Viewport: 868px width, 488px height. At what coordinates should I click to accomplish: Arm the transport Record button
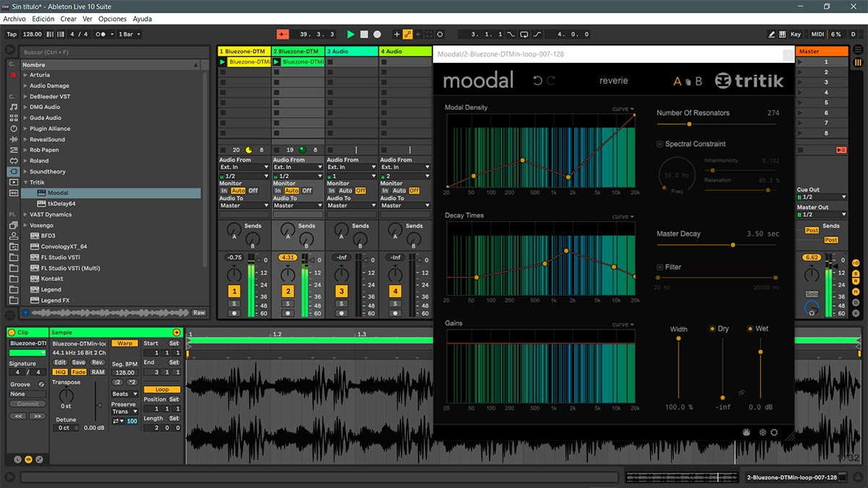click(x=377, y=34)
